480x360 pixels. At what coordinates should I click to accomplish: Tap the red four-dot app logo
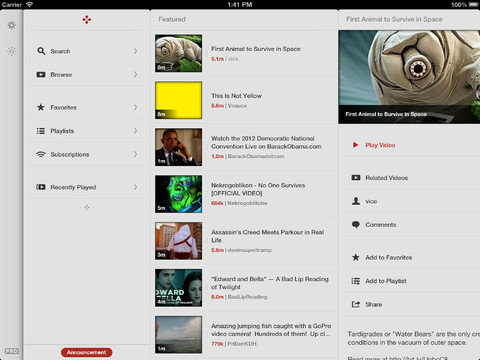[87, 20]
